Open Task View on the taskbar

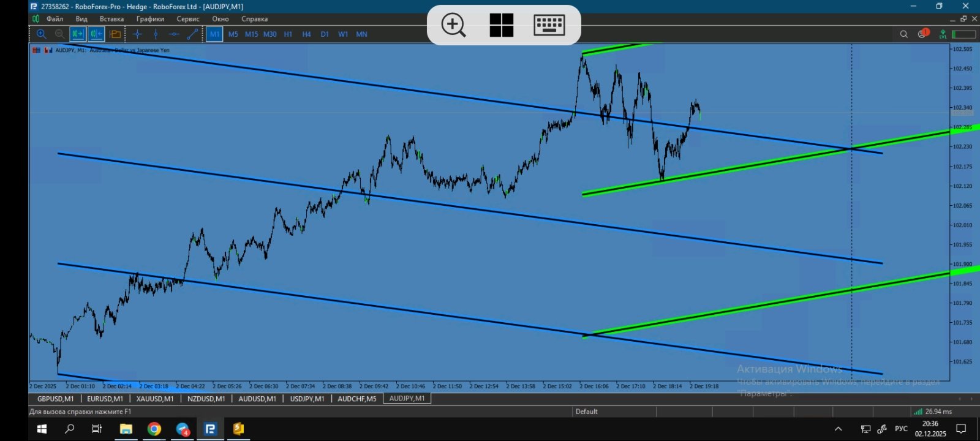(97, 429)
